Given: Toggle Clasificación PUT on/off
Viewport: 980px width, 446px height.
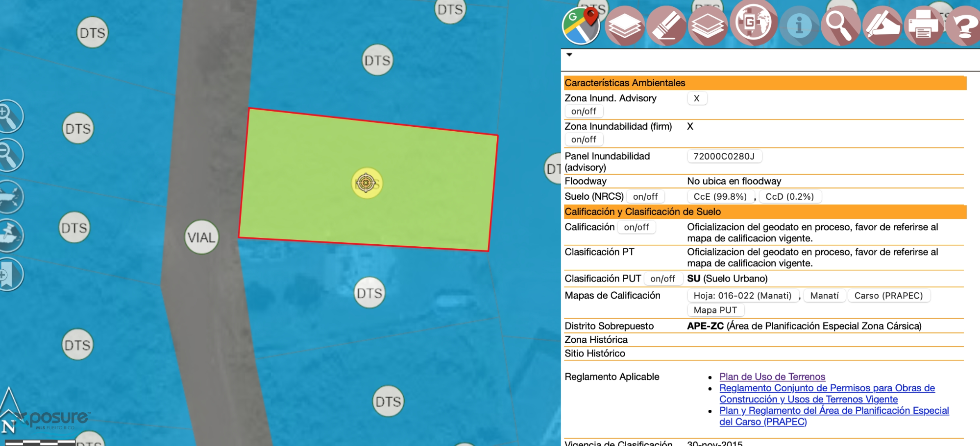Looking at the screenshot, I should [x=662, y=279].
